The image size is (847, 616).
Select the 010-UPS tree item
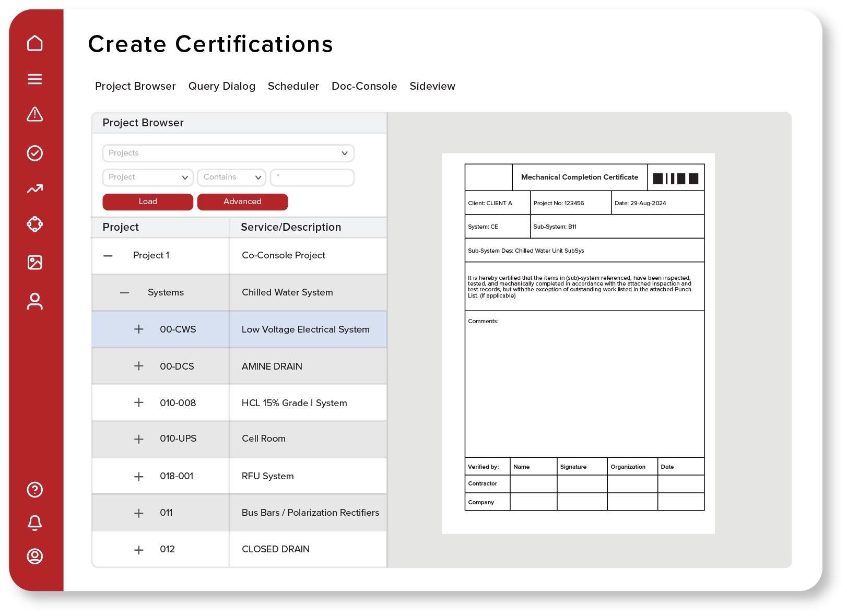point(178,439)
